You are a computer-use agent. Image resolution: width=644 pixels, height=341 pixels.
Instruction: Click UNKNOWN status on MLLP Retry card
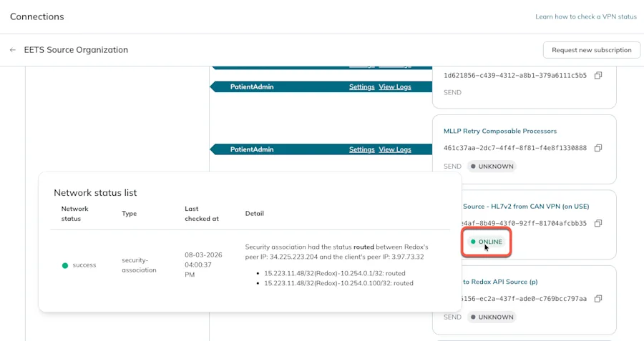coord(492,167)
